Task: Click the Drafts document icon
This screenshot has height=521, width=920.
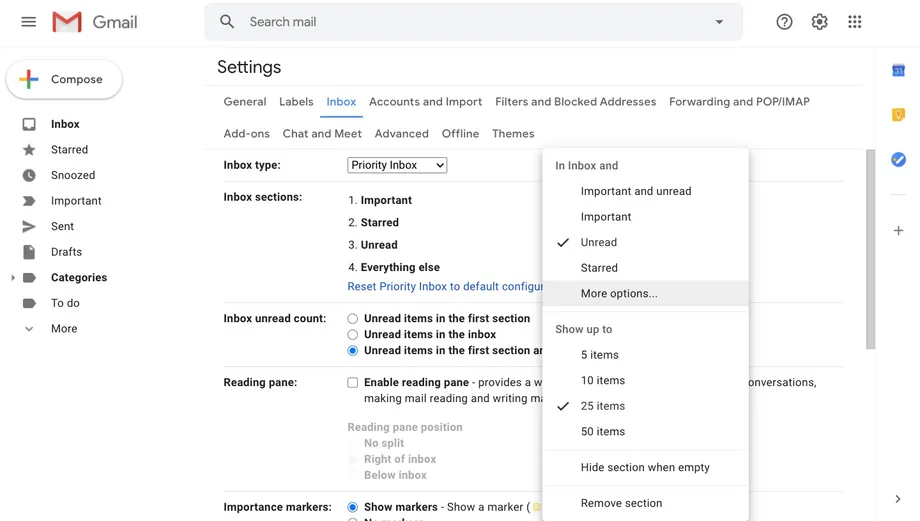Action: 29,252
